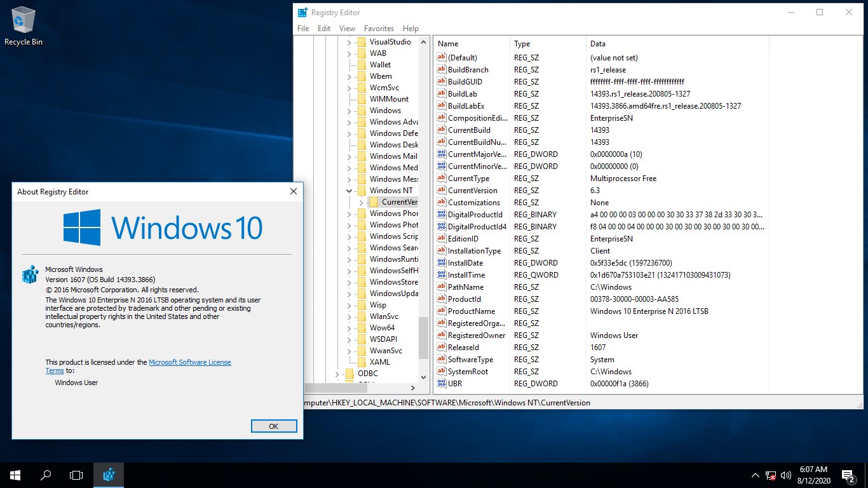Open the Favorites menu
Screen dimensions: 868x488
[379, 29]
